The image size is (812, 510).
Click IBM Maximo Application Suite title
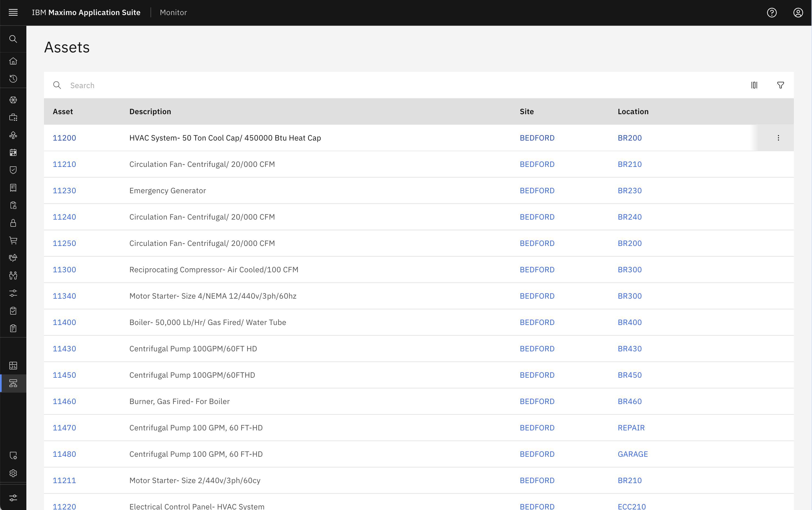(86, 12)
